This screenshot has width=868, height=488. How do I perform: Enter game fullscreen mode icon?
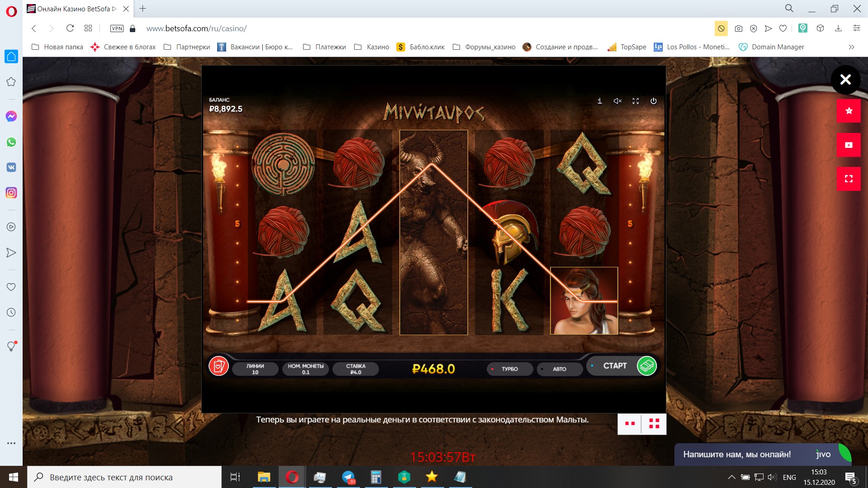(x=636, y=101)
